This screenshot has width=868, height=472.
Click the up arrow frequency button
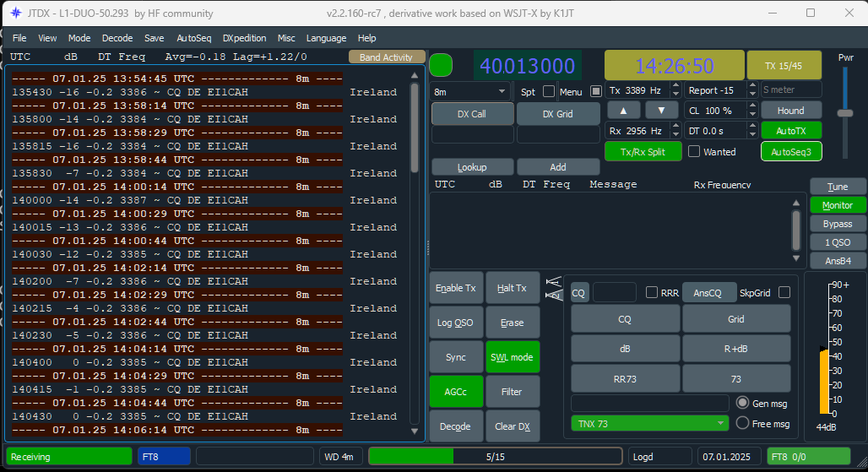(x=623, y=110)
